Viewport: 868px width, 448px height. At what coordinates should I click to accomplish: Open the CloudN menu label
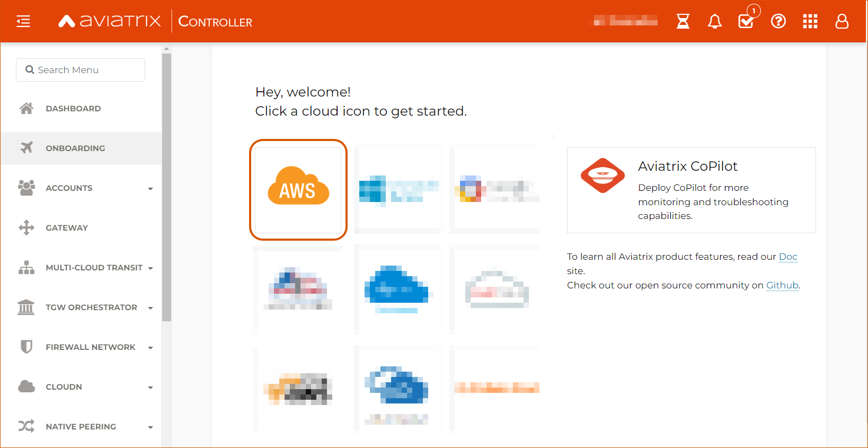tap(64, 387)
